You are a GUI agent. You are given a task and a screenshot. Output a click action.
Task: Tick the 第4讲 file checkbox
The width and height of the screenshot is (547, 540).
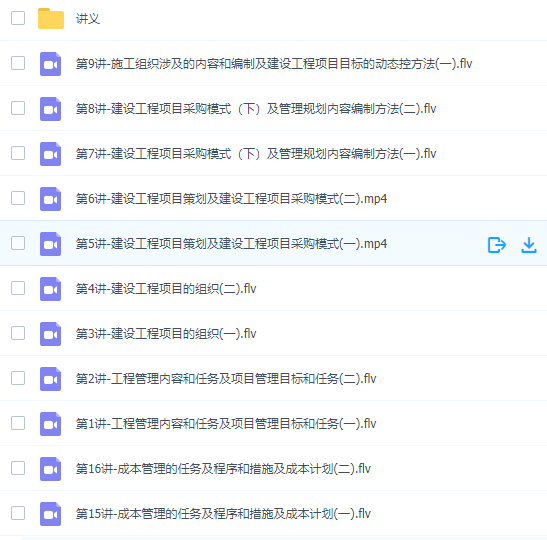(18, 288)
